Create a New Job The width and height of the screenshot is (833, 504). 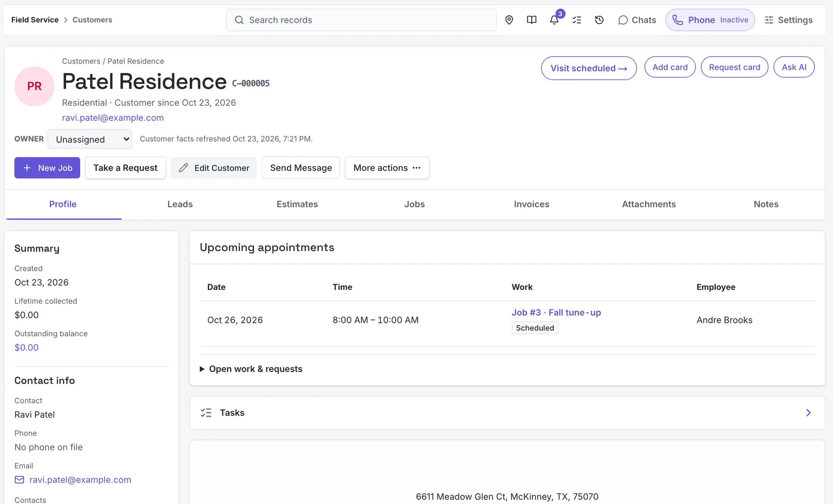[47, 168]
